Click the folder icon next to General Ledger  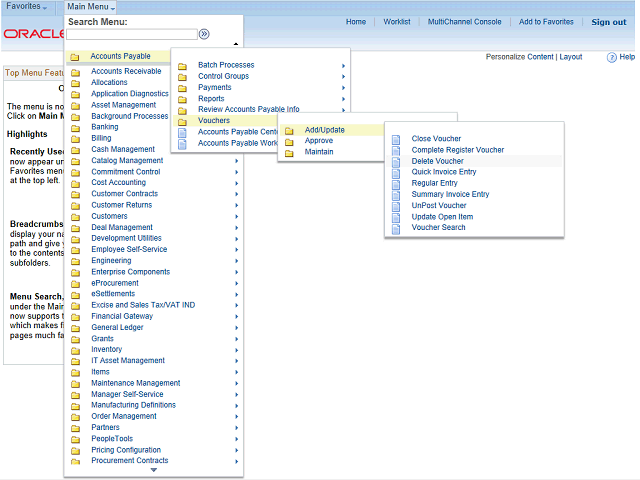75,328
